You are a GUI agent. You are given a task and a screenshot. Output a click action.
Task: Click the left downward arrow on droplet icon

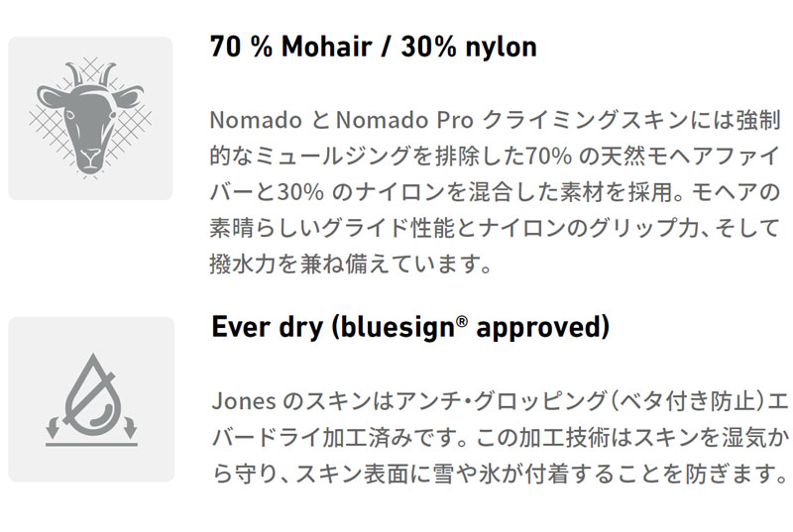click(x=54, y=427)
